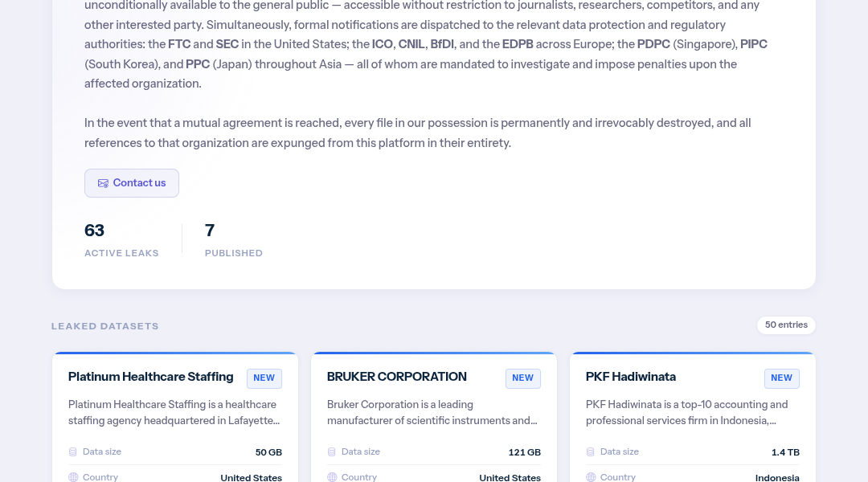Screen dimensions: 868x482
Task: Click the Data size icon on PKF Hadiwinata card
Action: coord(590,451)
